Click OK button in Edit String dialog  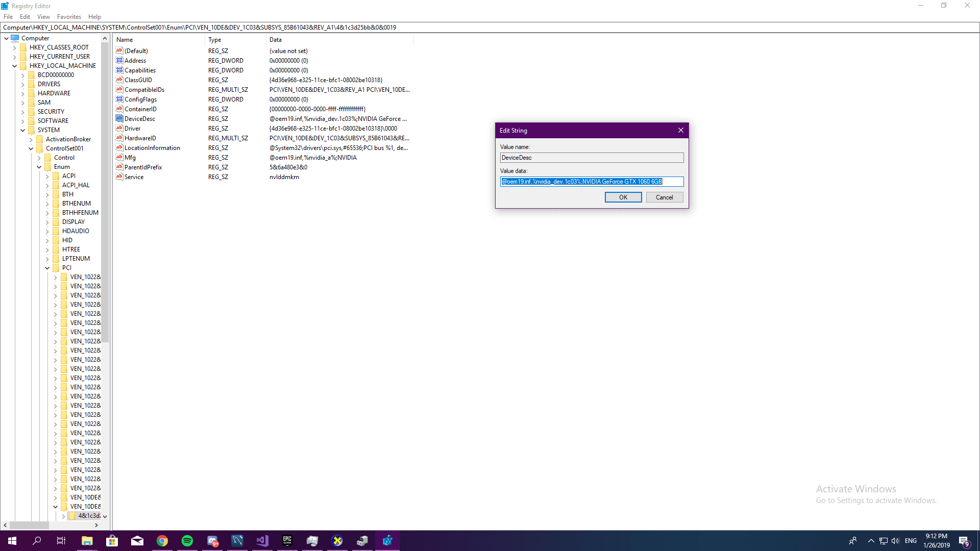[x=623, y=197]
